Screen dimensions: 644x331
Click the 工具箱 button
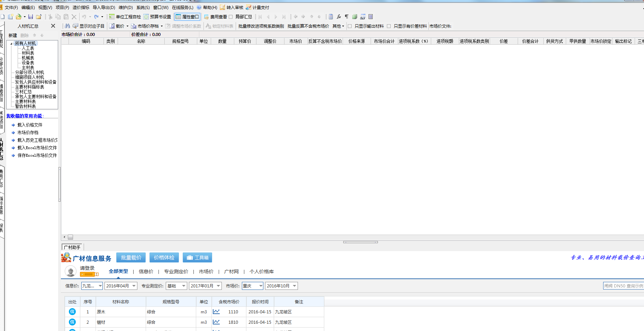coord(197,258)
